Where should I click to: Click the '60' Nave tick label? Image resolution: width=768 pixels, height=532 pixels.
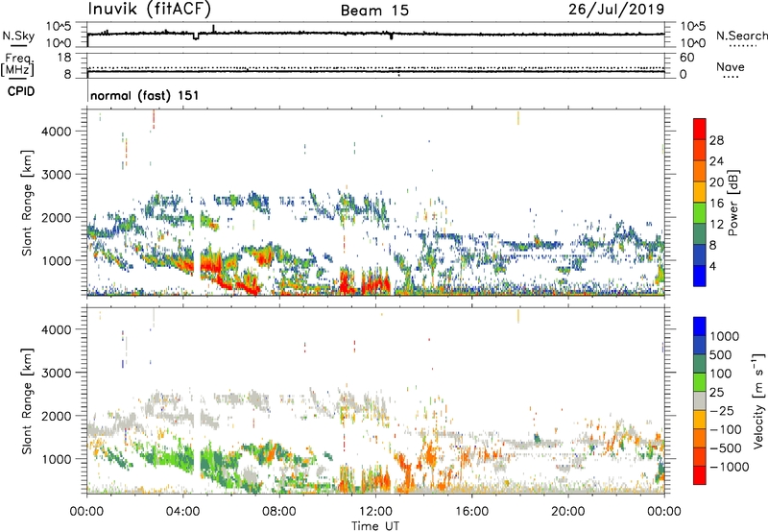tap(686, 58)
